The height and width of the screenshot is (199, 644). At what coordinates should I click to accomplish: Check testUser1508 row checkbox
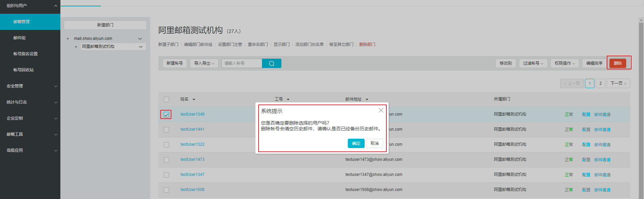(x=166, y=190)
